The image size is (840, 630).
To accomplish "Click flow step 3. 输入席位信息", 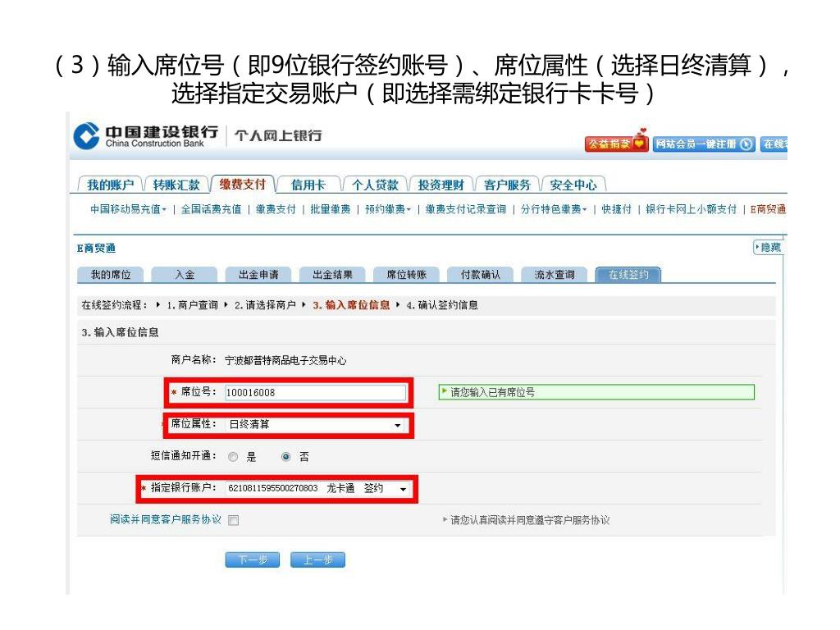I will coord(351,305).
